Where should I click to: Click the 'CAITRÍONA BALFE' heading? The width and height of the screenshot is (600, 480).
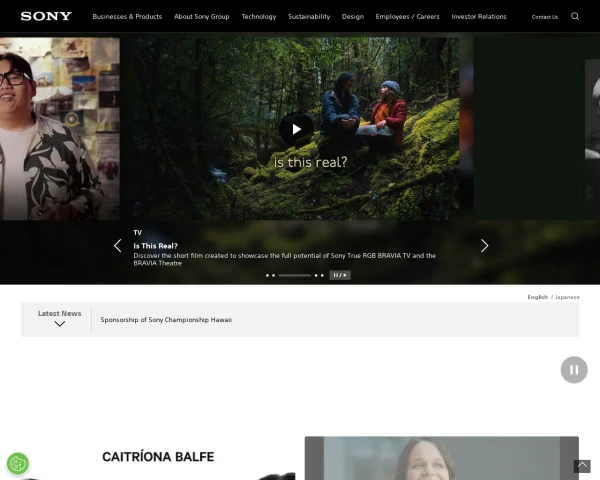[158, 457]
